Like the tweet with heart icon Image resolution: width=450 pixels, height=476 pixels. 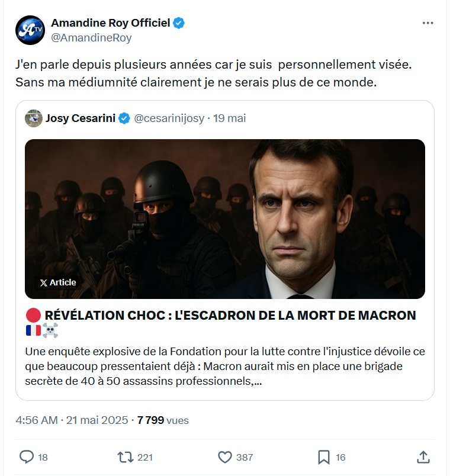pos(225,456)
